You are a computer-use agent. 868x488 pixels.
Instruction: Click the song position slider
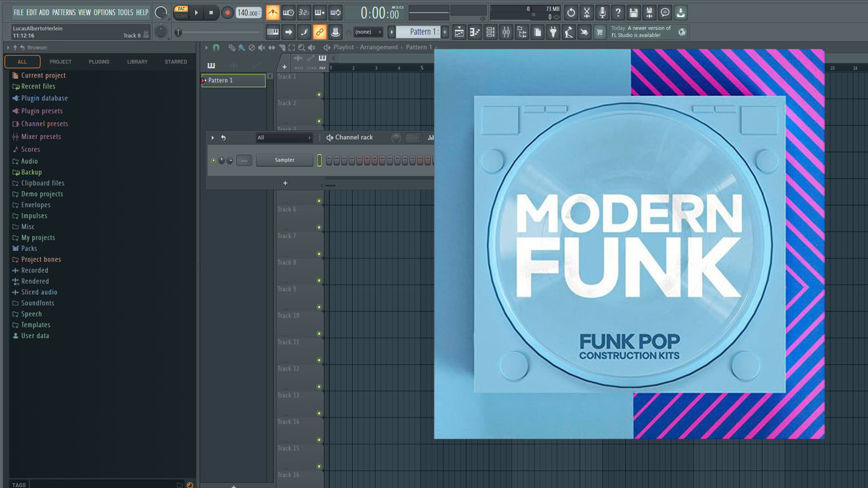click(x=217, y=32)
